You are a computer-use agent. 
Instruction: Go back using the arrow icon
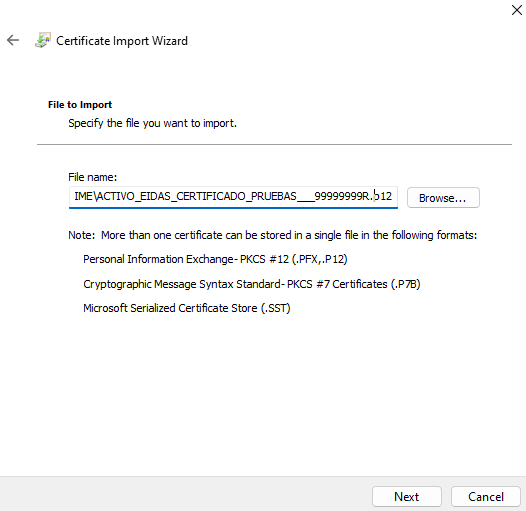[x=13, y=40]
